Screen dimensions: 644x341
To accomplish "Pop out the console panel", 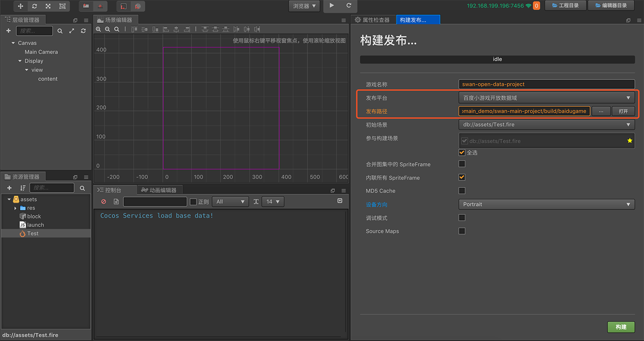I will tap(333, 190).
